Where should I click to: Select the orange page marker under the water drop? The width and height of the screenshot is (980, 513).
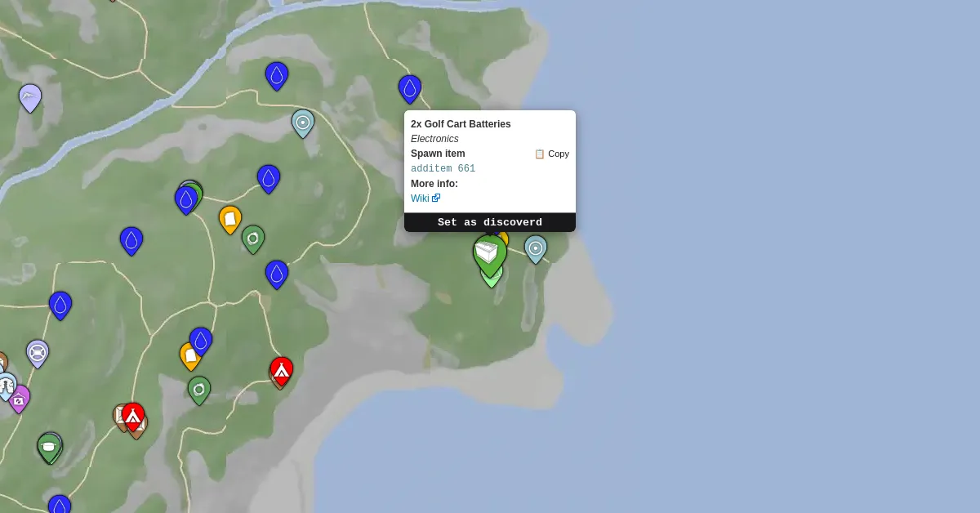click(x=189, y=357)
